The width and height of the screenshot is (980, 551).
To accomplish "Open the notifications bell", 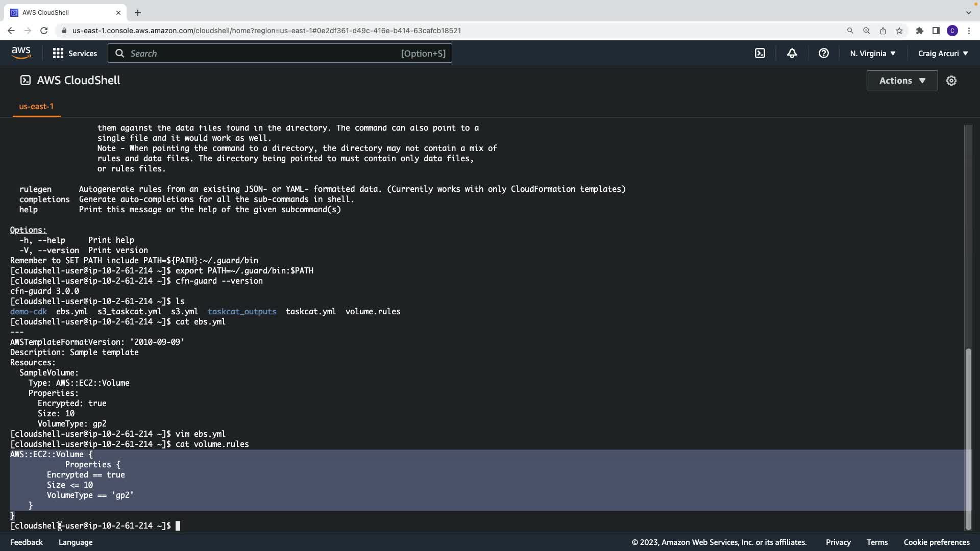I will 792,53.
